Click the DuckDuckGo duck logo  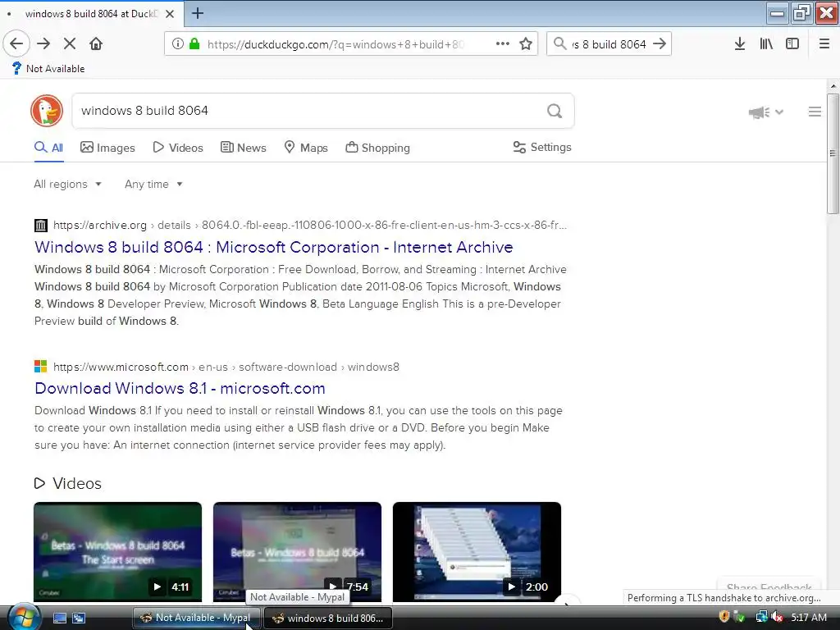point(47,111)
